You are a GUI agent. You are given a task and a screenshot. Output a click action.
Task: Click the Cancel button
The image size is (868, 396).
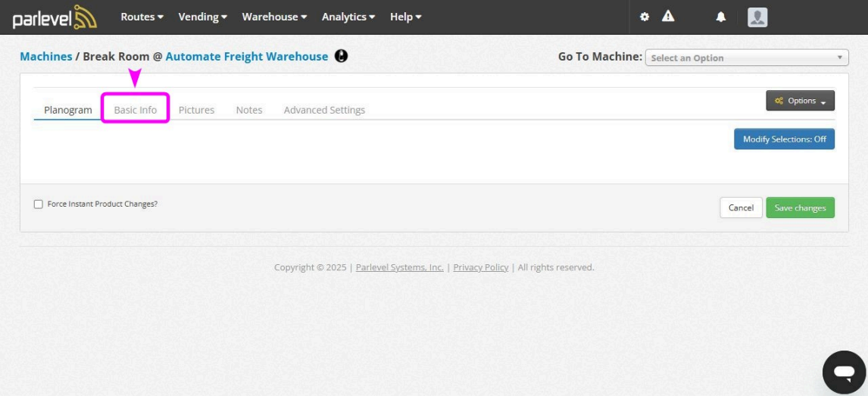(741, 207)
